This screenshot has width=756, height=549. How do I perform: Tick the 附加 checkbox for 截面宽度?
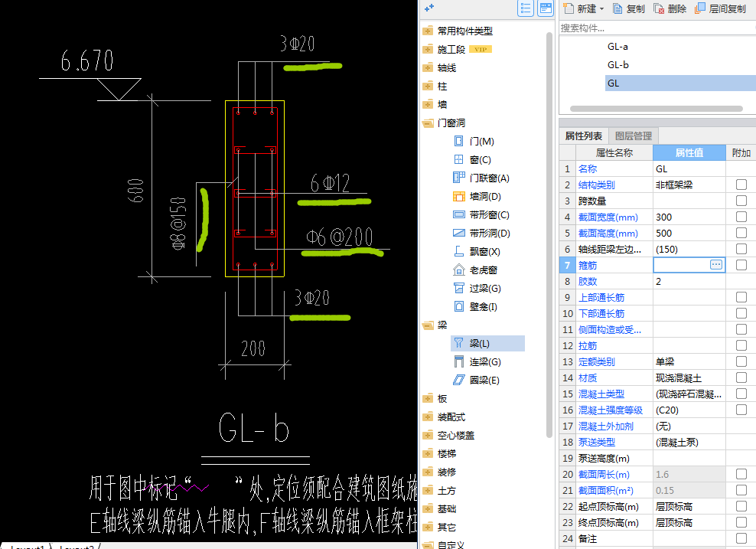point(741,217)
